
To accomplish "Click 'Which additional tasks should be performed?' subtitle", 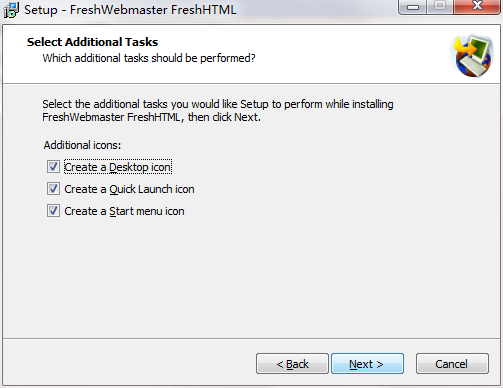I will pos(149,58).
